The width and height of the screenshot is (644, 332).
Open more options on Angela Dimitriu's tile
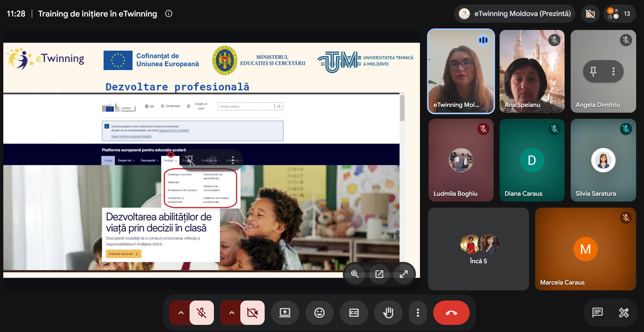pos(614,71)
